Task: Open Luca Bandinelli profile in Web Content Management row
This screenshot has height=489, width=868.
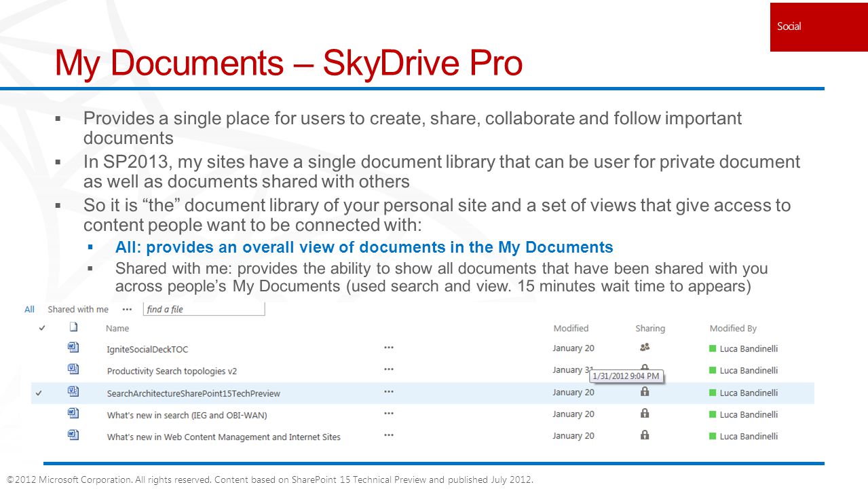Action: [749, 436]
